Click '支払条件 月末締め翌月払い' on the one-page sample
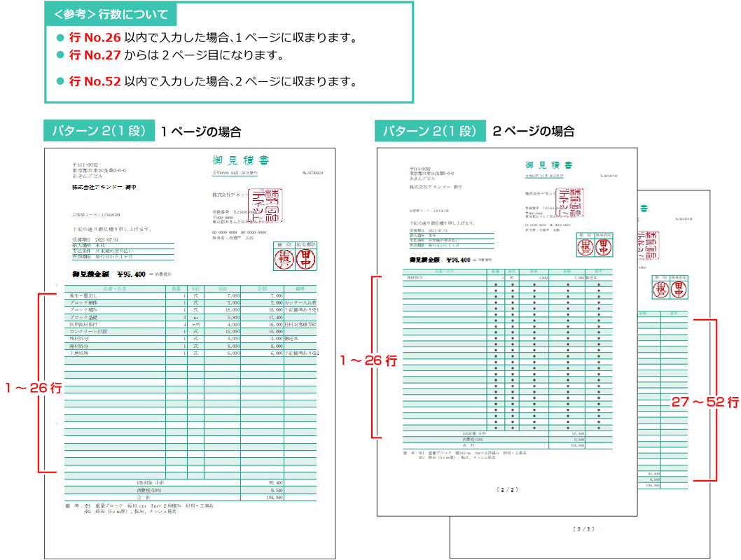Viewport: 741px width, 560px height. tap(102, 251)
